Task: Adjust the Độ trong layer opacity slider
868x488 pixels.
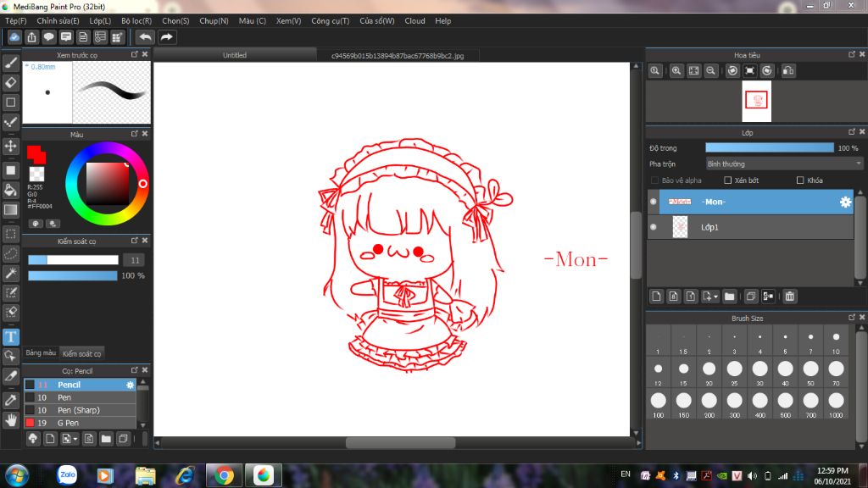Action: coord(770,147)
